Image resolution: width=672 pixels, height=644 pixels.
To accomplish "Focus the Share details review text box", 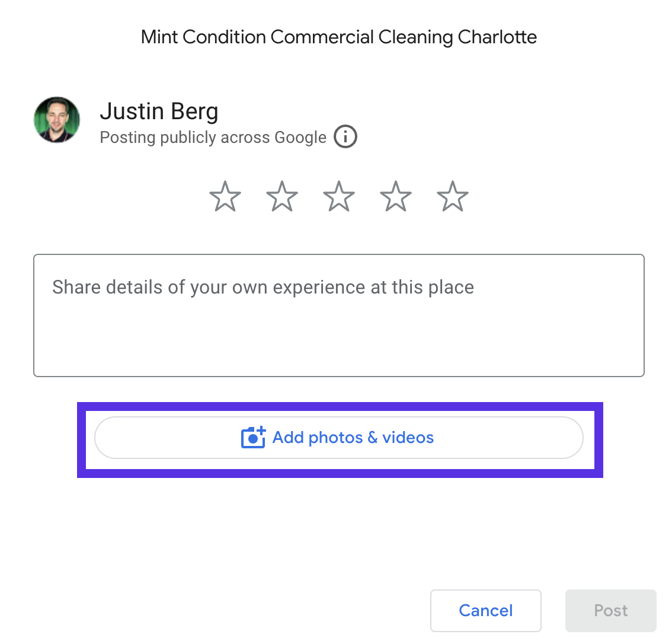I will pyautogui.click(x=338, y=315).
